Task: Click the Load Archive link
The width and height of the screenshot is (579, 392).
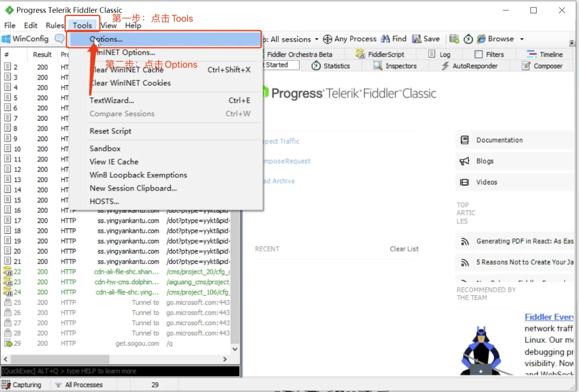Action: tap(279, 181)
